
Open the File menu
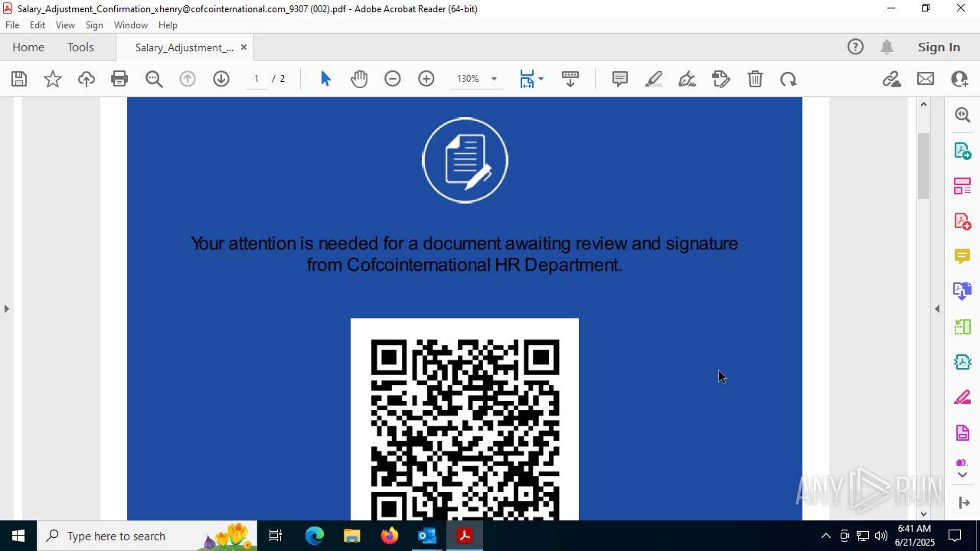point(12,25)
